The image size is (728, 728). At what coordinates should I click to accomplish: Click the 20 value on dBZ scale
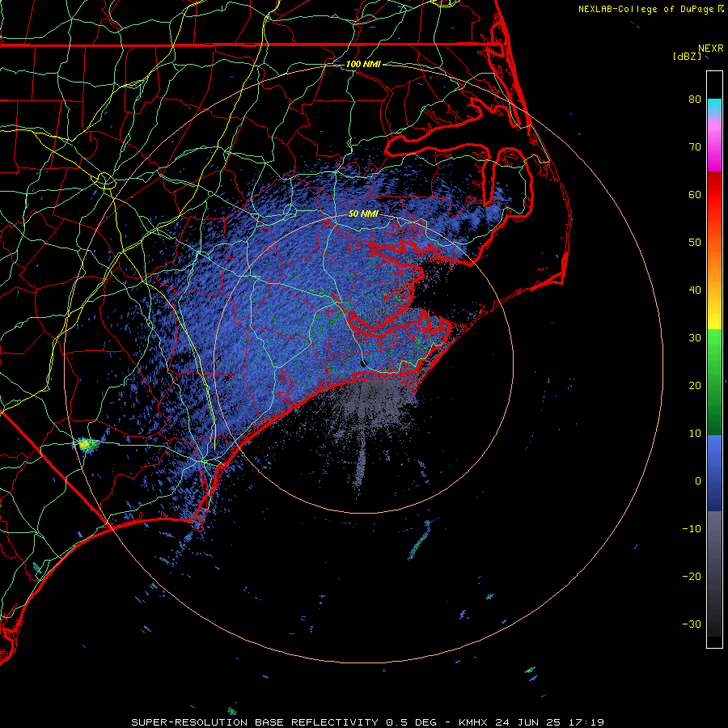click(695, 386)
